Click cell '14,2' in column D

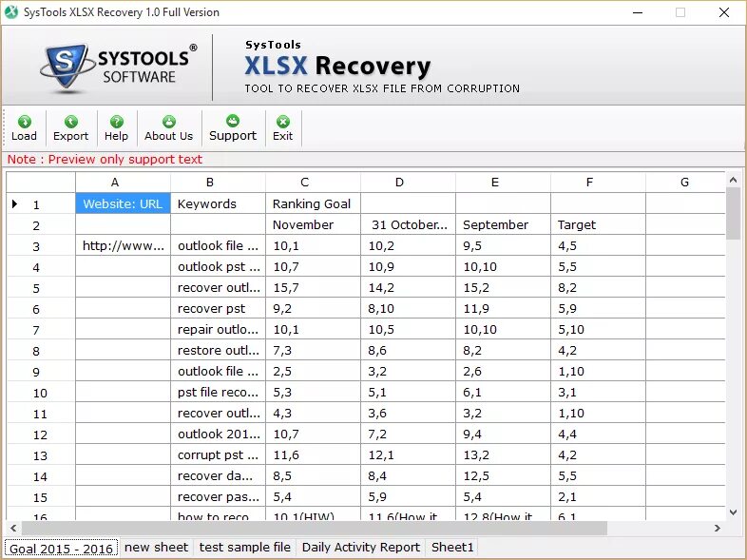point(409,287)
